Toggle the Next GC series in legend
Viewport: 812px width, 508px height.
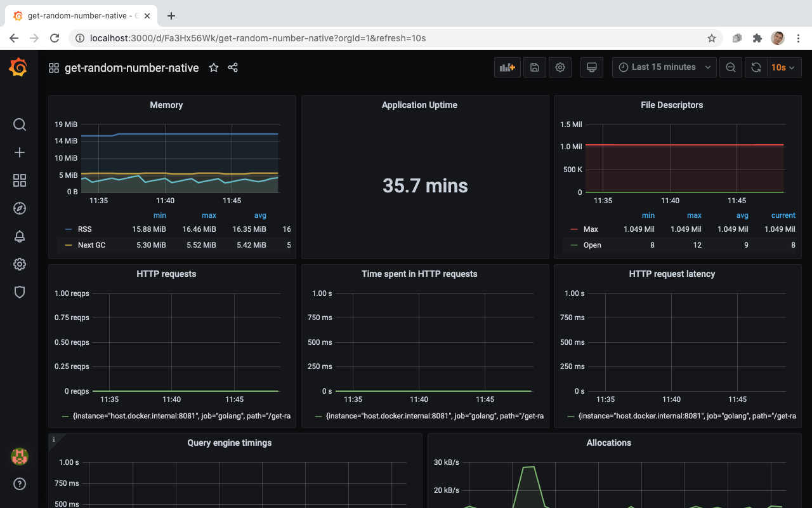click(x=91, y=245)
